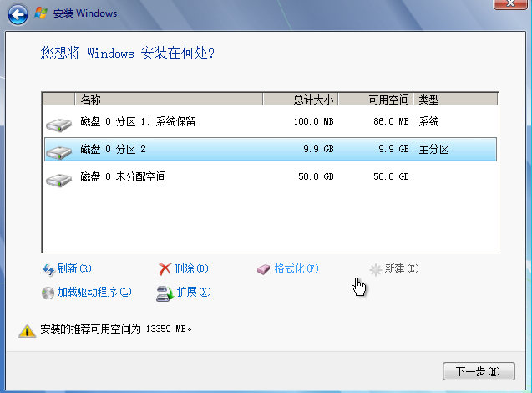This screenshot has height=393, width=532.
Task: Click the 主分区 type cell
Action: coord(434,149)
